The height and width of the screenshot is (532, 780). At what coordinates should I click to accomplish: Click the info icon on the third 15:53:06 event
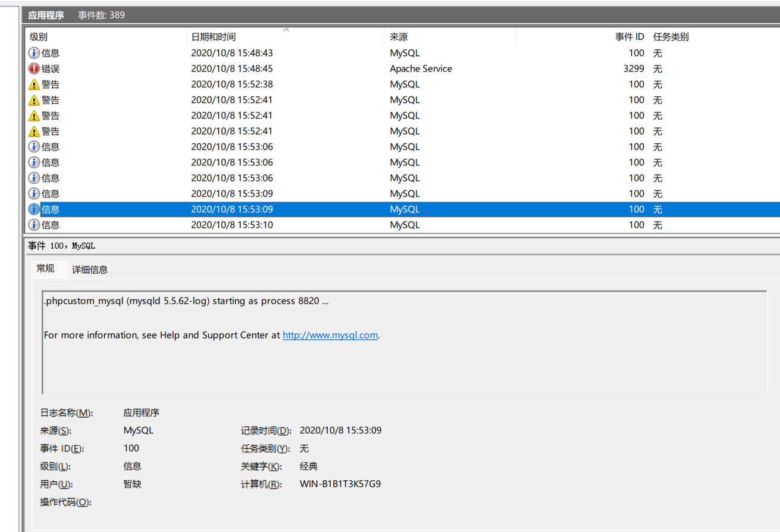click(x=34, y=177)
